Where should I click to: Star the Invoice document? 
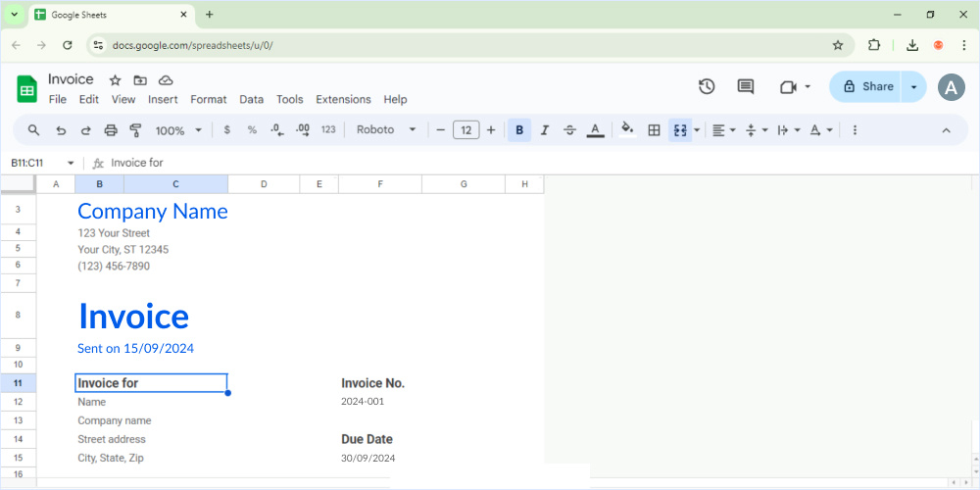click(115, 80)
